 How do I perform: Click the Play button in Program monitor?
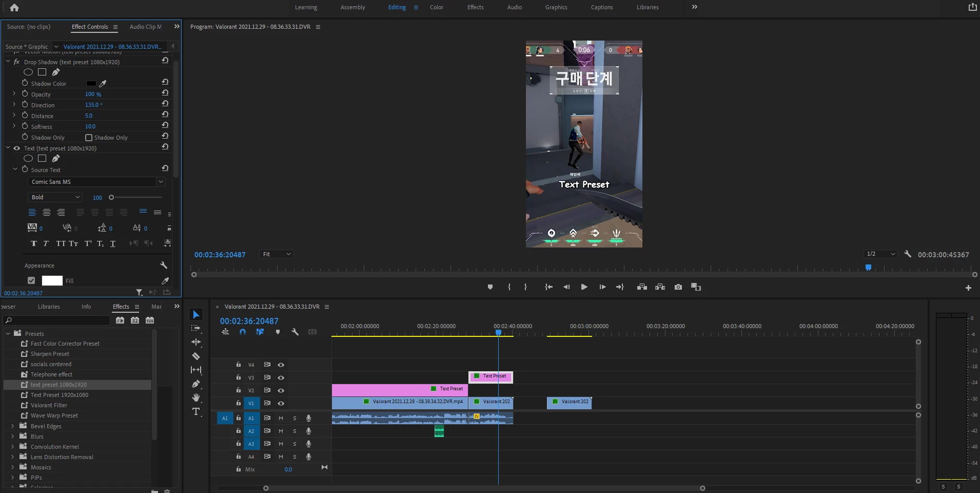point(584,287)
